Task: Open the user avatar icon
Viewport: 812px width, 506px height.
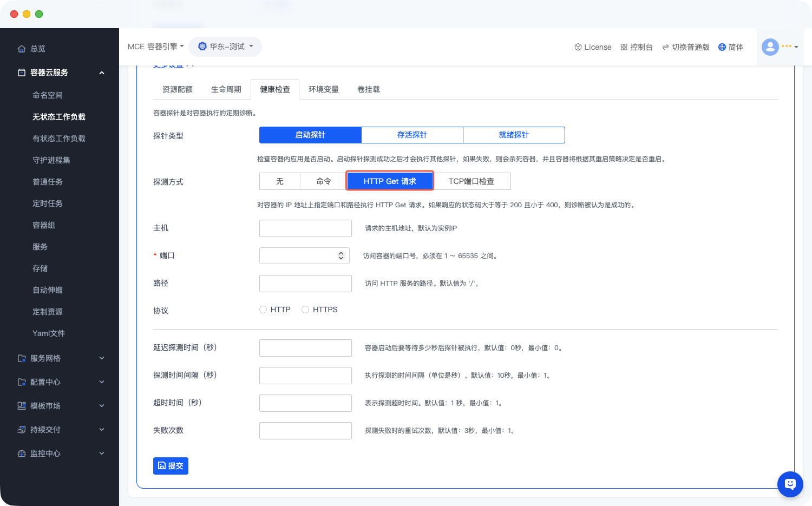Action: click(770, 47)
